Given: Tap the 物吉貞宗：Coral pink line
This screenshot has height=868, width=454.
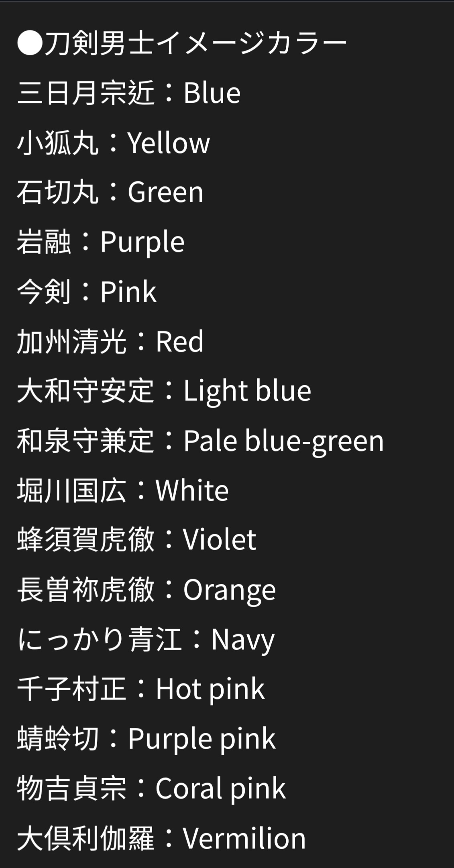Looking at the screenshot, I should pyautogui.click(x=151, y=788).
